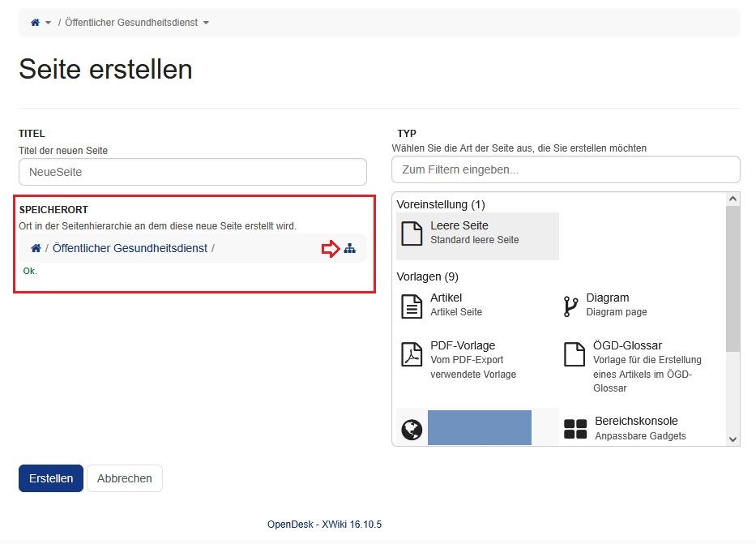Image resolution: width=756 pixels, height=544 pixels.
Task: Click the Diagram branch icon
Action: coord(570,306)
